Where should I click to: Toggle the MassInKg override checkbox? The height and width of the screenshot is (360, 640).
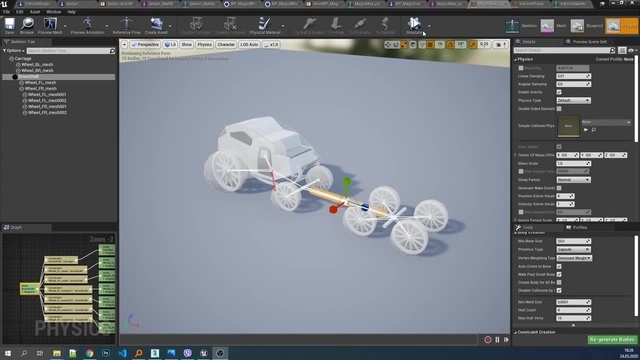(x=521, y=68)
